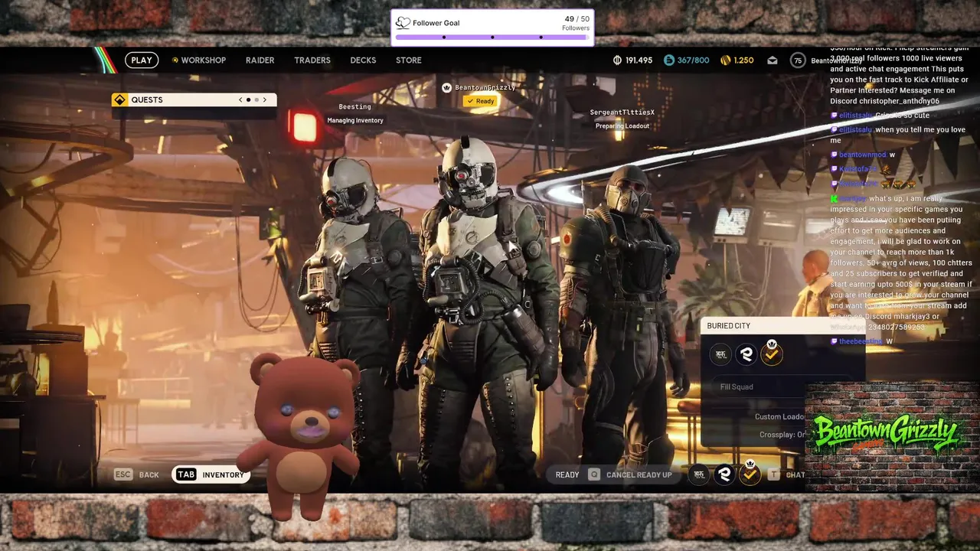Select the first Quests page dot

[249, 99]
